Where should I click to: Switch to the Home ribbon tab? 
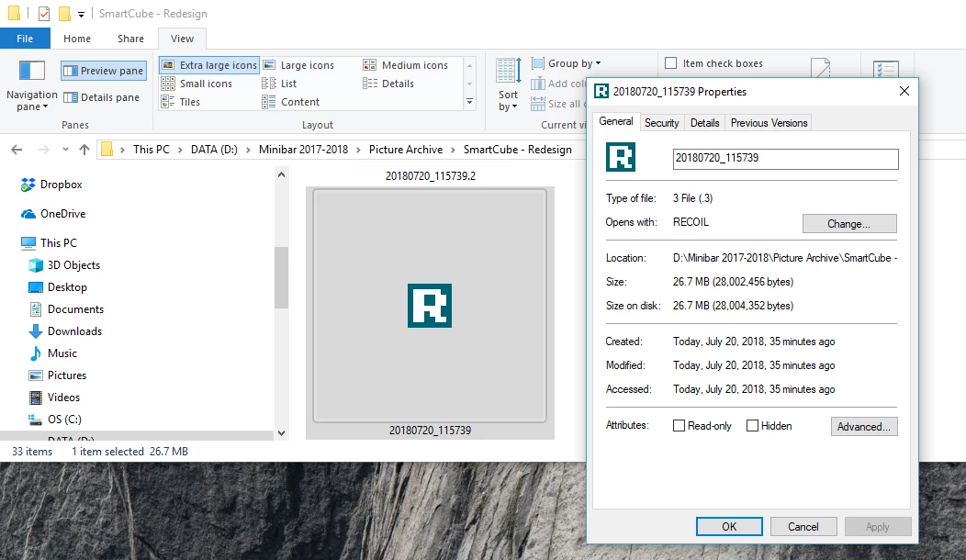point(77,39)
